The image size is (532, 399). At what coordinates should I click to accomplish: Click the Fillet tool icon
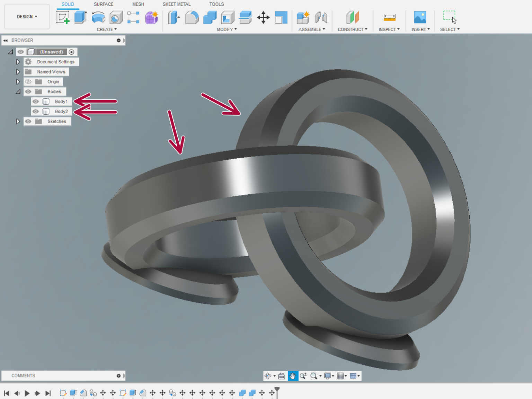pos(192,17)
